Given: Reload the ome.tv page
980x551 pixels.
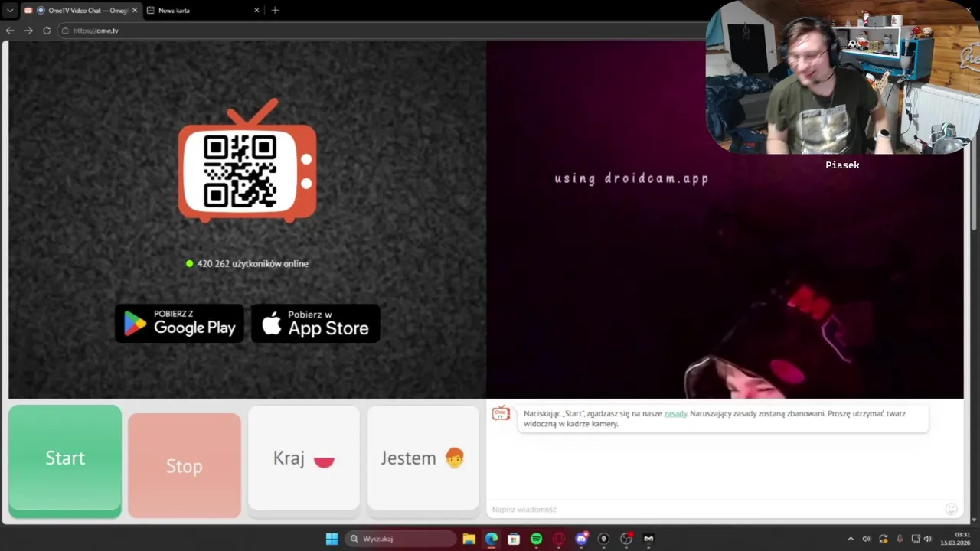Looking at the screenshot, I should (x=47, y=31).
